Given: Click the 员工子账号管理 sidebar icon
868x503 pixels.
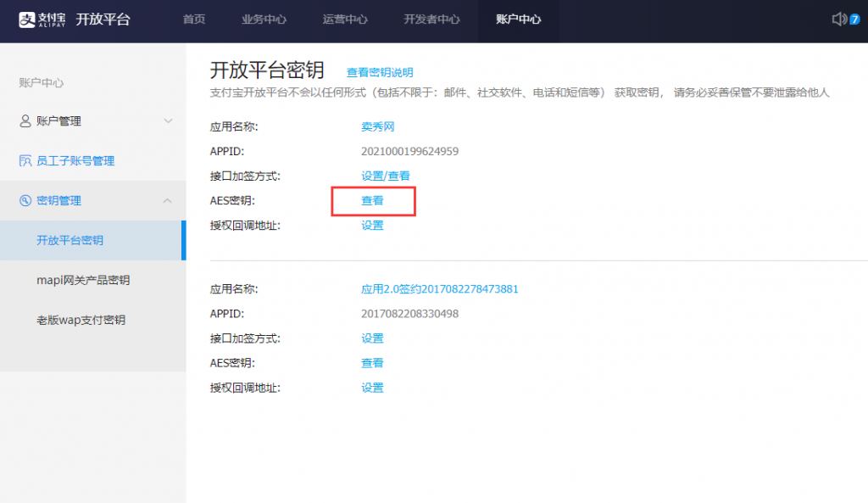Looking at the screenshot, I should (25, 161).
